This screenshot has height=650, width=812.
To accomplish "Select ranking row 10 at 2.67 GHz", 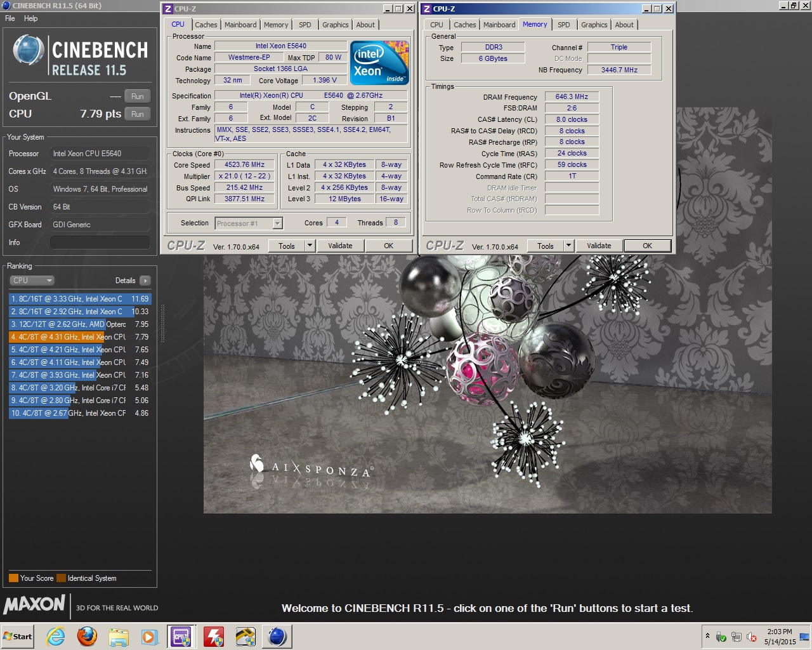I will pos(80,413).
